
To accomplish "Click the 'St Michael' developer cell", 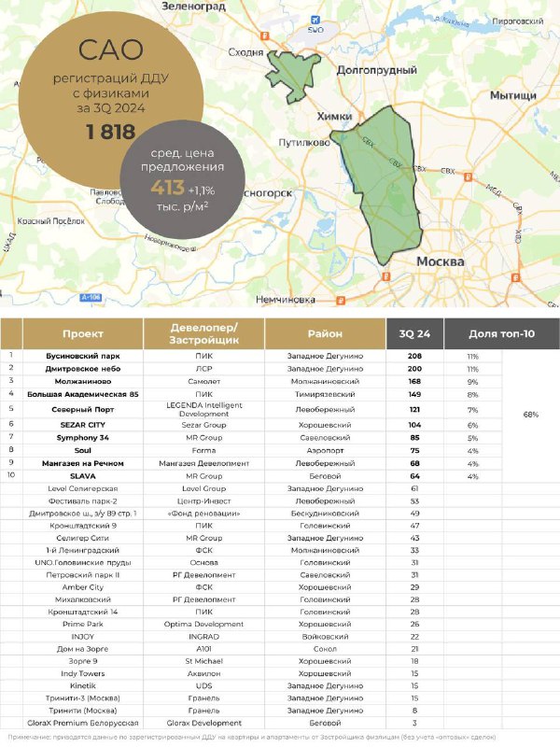I will coord(203,661).
